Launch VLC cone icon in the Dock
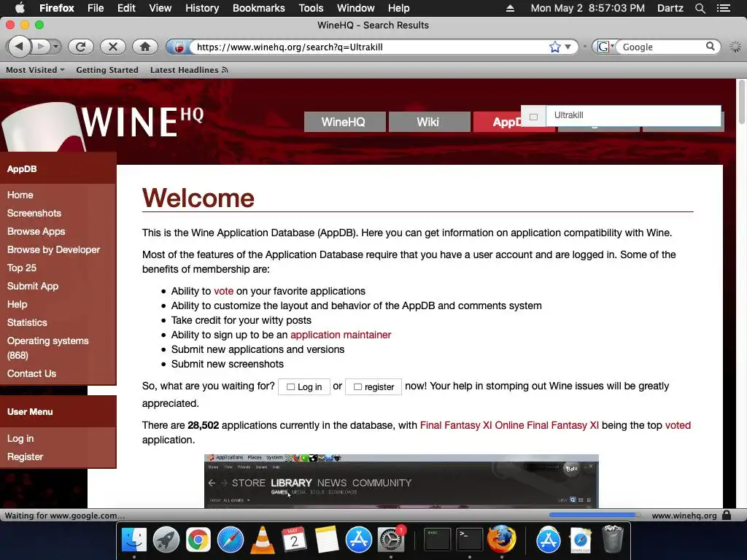This screenshot has height=560, width=747. (x=262, y=540)
